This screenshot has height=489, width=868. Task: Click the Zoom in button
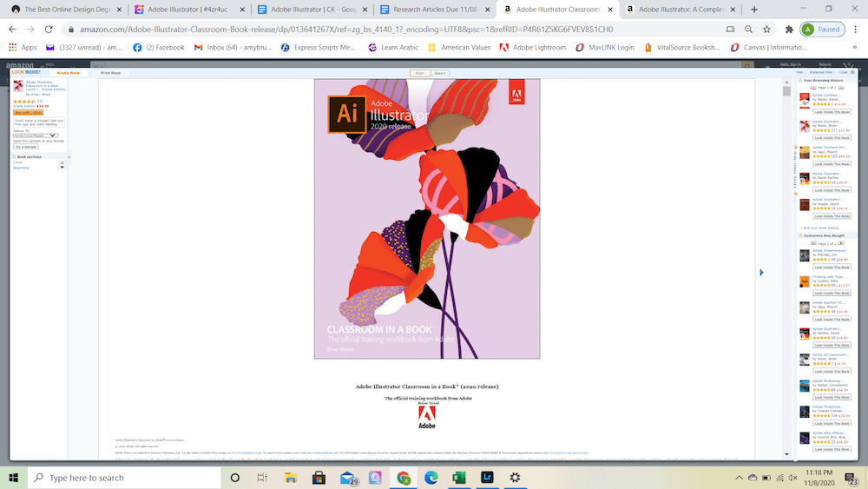tap(440, 73)
